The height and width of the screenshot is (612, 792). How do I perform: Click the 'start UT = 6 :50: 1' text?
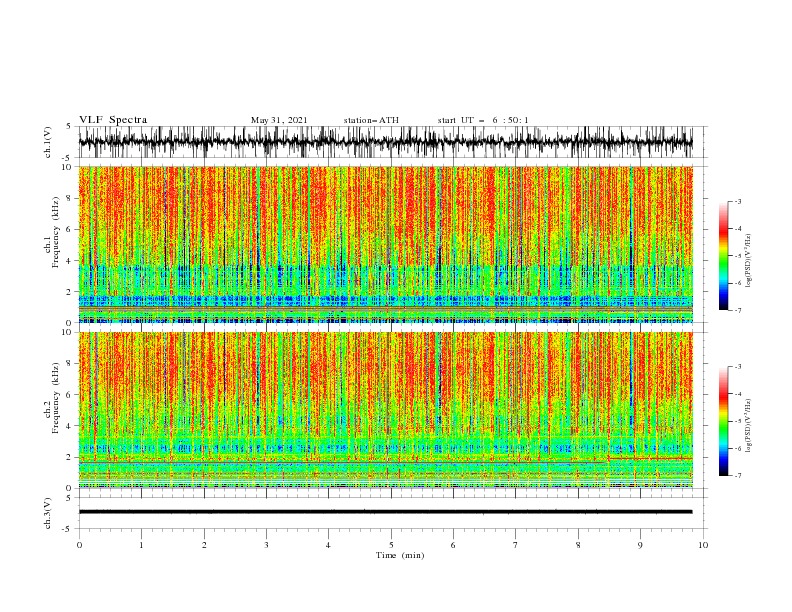coord(483,120)
